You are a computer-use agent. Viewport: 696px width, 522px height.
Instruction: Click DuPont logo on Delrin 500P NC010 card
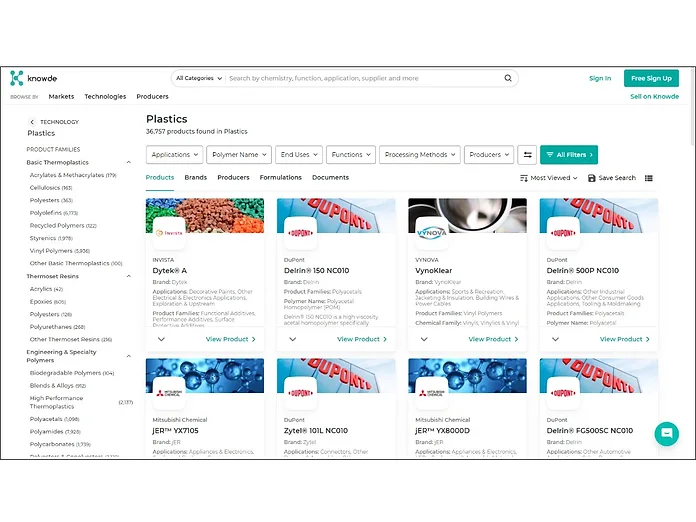(x=563, y=233)
